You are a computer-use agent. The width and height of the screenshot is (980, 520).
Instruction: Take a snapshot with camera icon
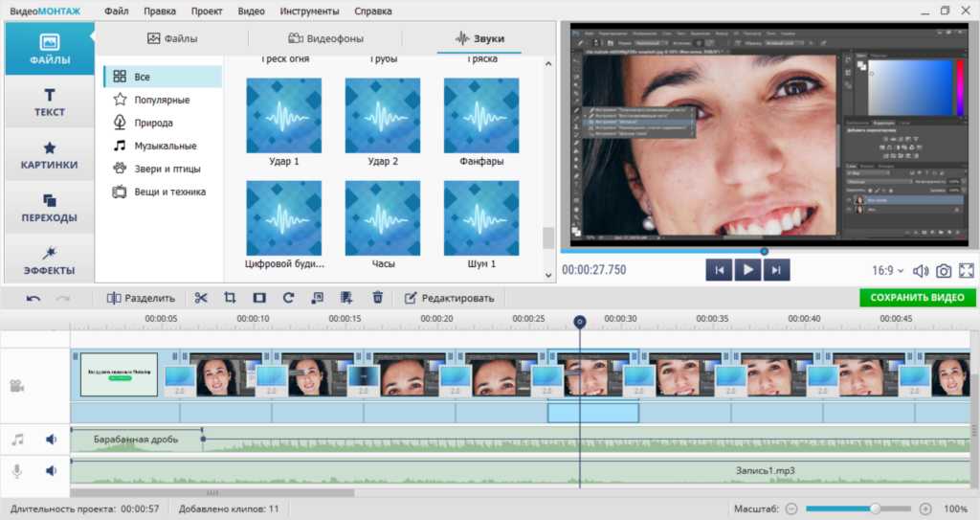(x=944, y=271)
